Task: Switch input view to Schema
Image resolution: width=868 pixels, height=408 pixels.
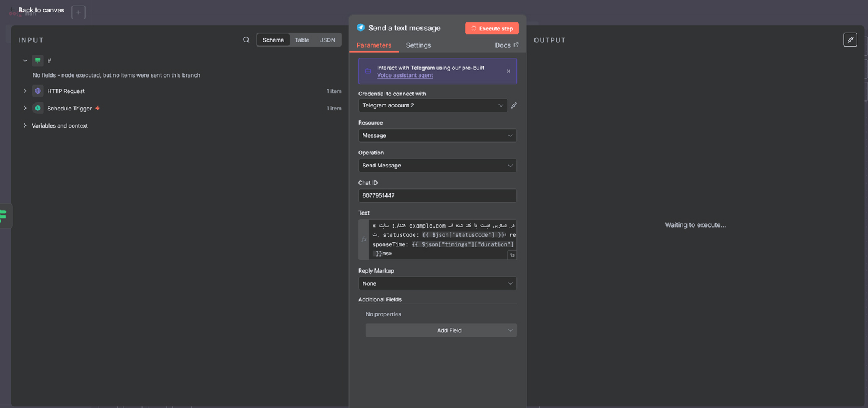Action: 273,40
